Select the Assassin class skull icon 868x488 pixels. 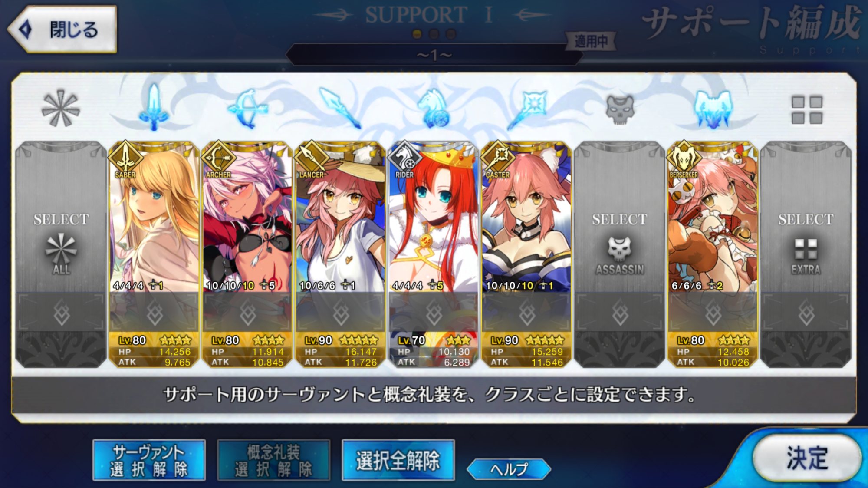pyautogui.click(x=620, y=109)
